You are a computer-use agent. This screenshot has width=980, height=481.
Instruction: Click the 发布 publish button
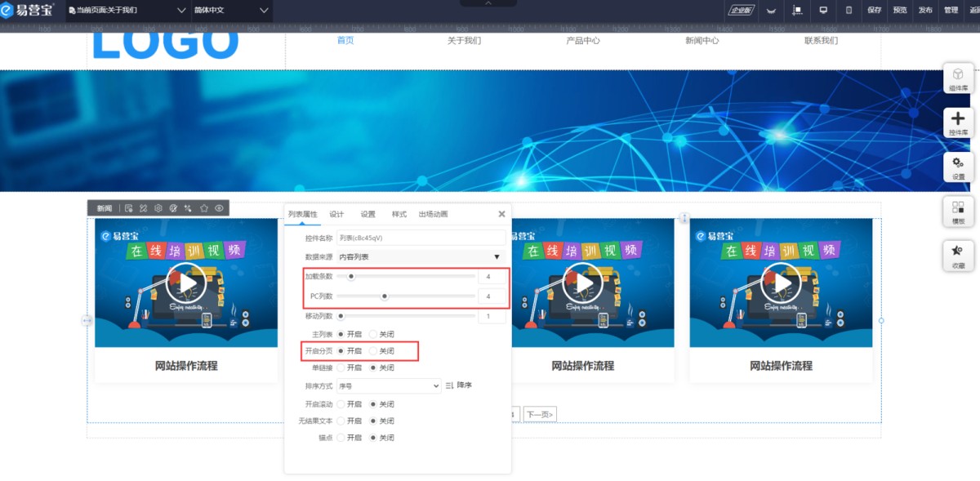click(925, 10)
